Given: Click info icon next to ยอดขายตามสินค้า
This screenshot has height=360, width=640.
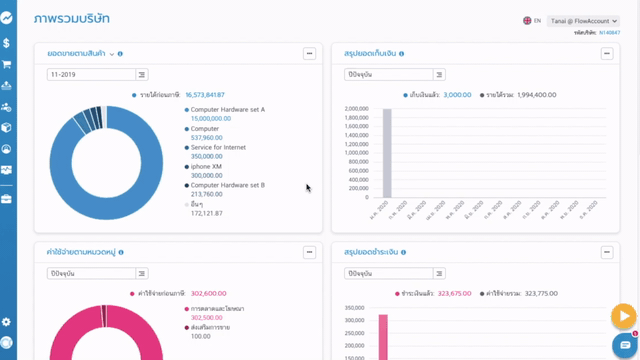Looking at the screenshot, I should [x=120, y=54].
